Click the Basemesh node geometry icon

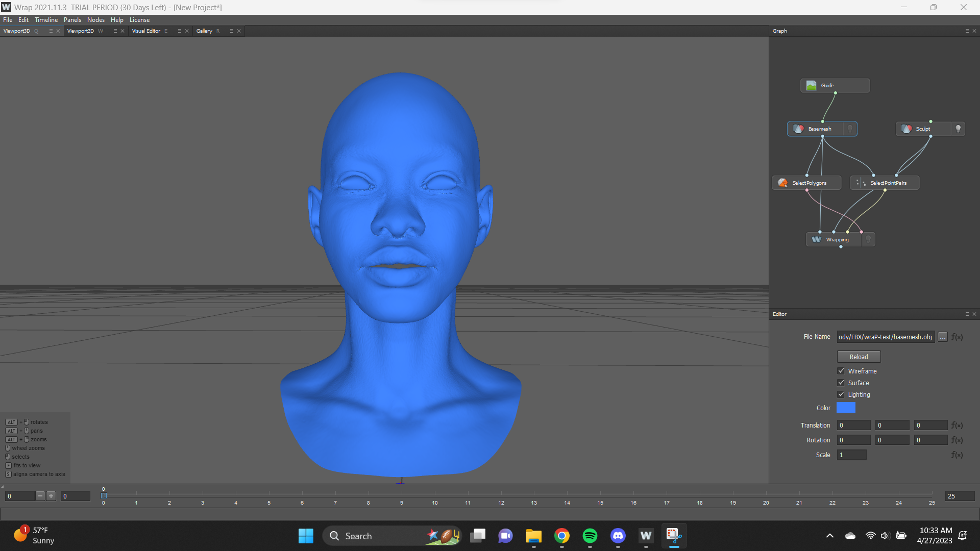[798, 129]
